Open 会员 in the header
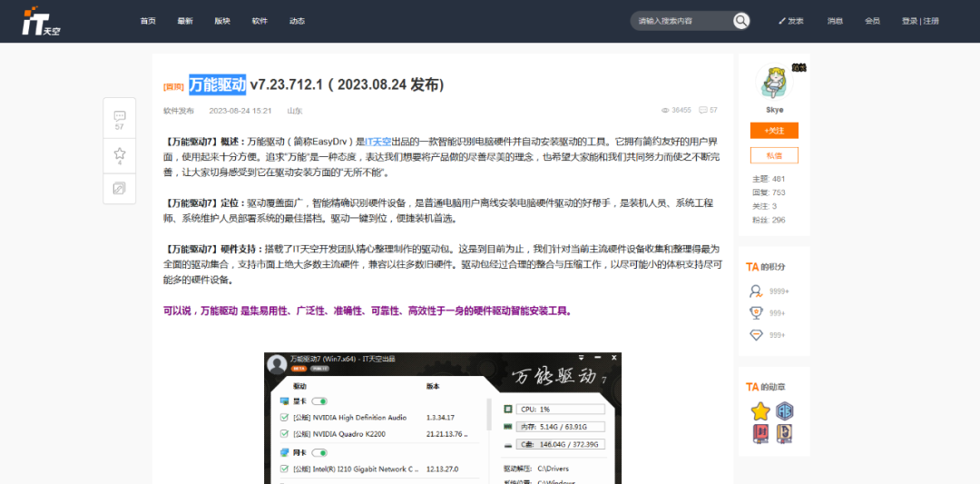Image resolution: width=980 pixels, height=484 pixels. click(x=873, y=21)
